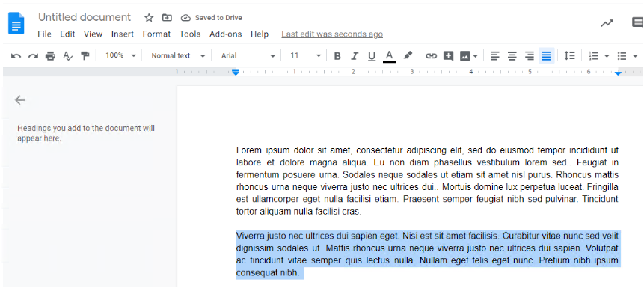This screenshot has width=644, height=288.
Task: Click the Google Docs home icon
Action: tap(16, 23)
